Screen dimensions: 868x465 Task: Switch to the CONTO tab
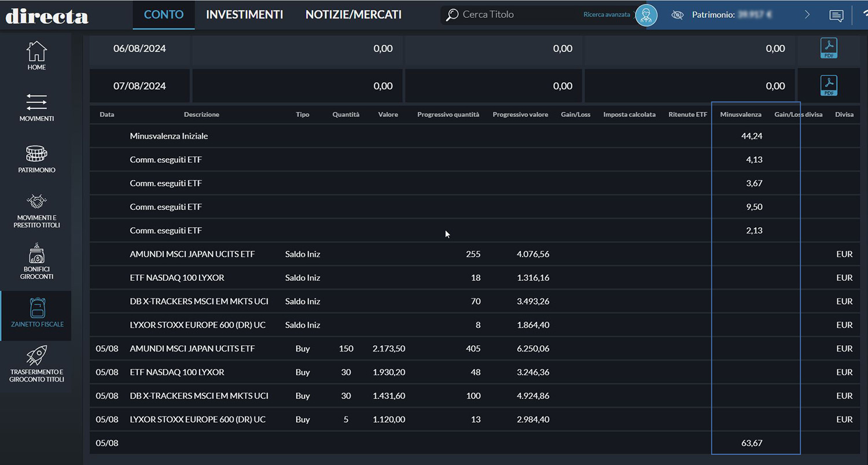click(x=164, y=14)
